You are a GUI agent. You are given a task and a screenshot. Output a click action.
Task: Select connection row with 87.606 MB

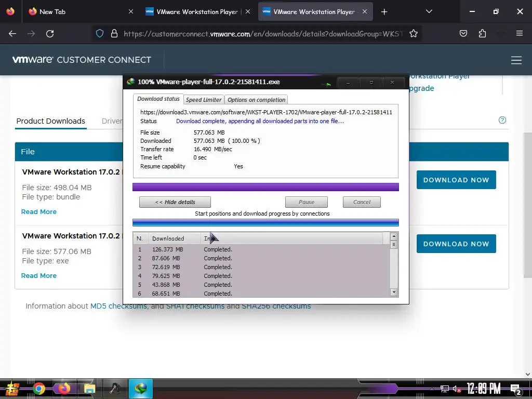pos(261,258)
